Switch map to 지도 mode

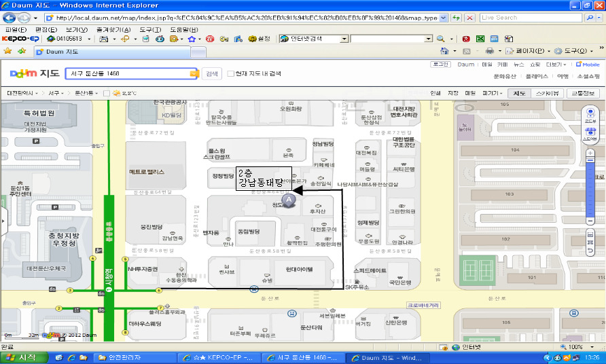pos(519,93)
